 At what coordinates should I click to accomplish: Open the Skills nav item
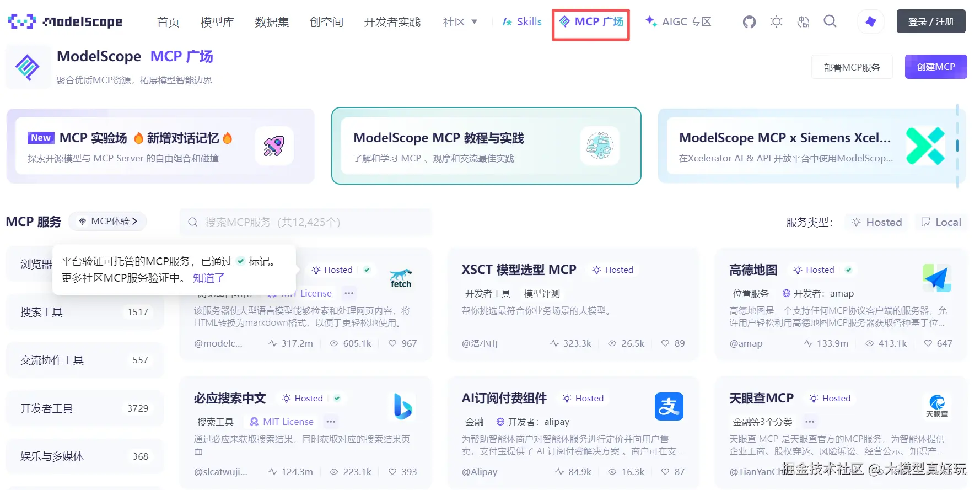(522, 22)
